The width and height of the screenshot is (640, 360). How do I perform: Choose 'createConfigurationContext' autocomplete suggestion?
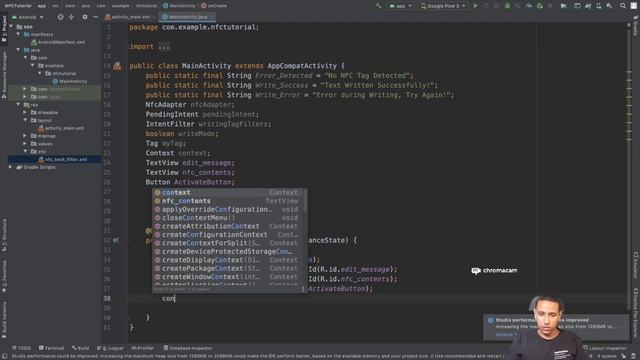click(228, 235)
